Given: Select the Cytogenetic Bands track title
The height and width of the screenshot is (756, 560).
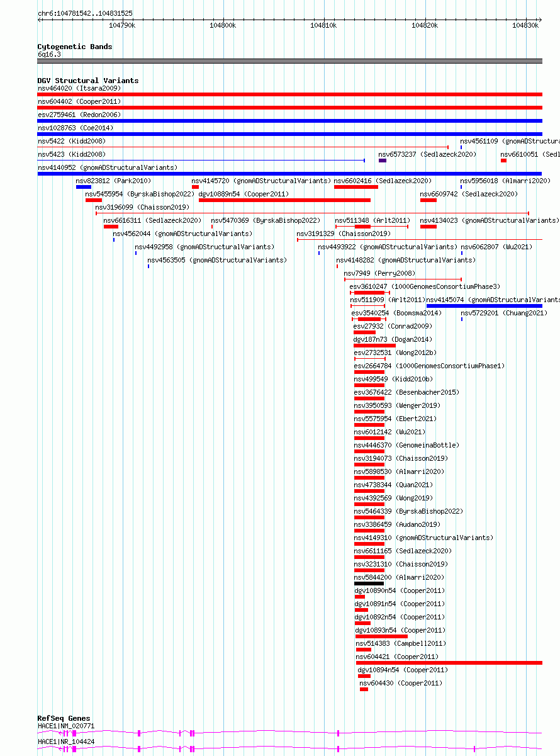Looking at the screenshot, I should coord(75,47).
